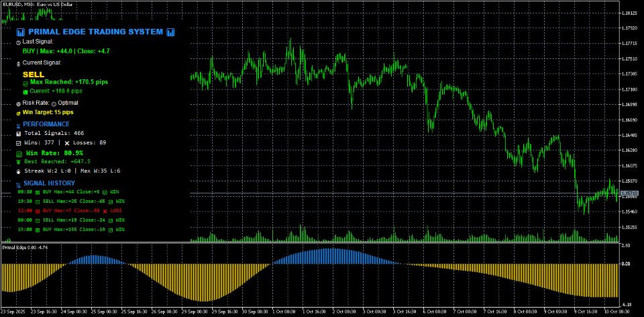Image resolution: width=644 pixels, height=317 pixels.
Task: Click the 1.17100 price scale label
Action: pyautogui.click(x=631, y=89)
